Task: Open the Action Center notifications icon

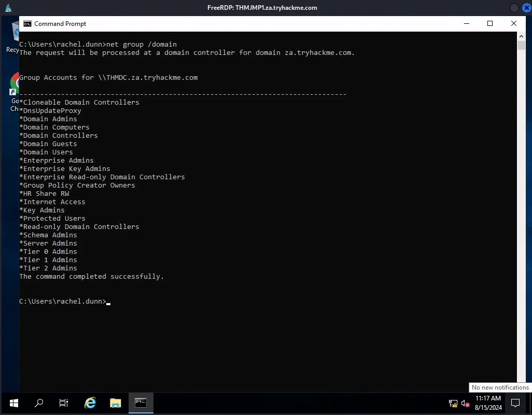Action: 515,403
